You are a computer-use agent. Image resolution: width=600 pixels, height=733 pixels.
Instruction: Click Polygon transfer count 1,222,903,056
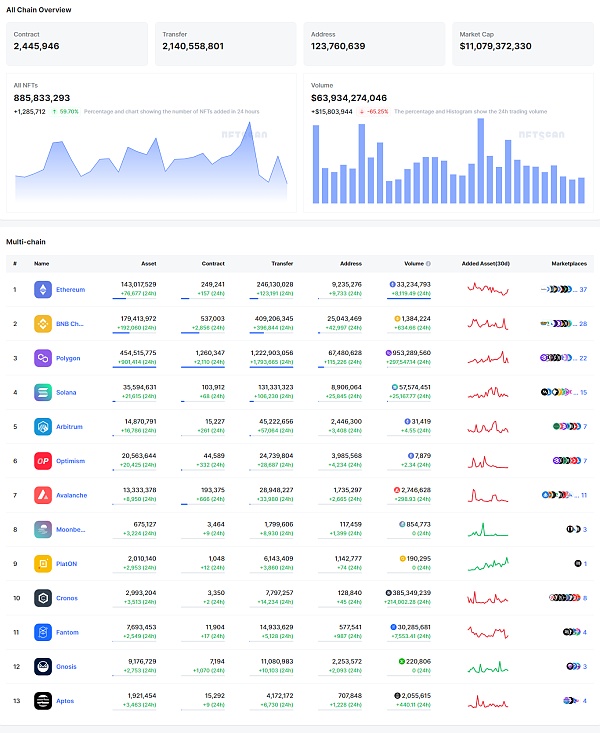[272, 353]
